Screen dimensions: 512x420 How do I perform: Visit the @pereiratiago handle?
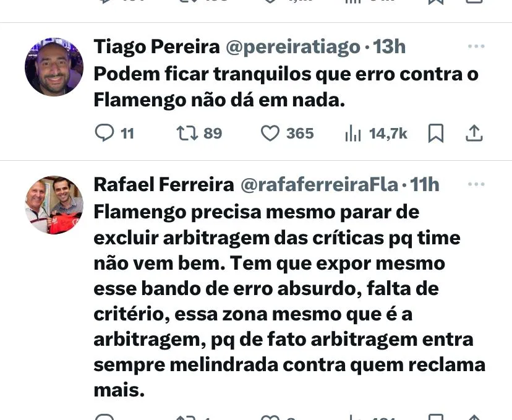[x=293, y=46]
